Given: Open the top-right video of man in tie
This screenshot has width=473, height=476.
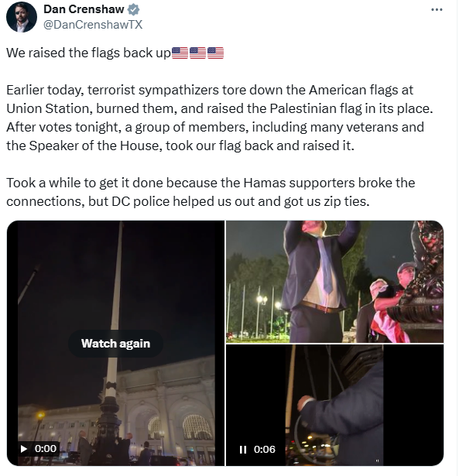Looking at the screenshot, I should click(x=334, y=281).
